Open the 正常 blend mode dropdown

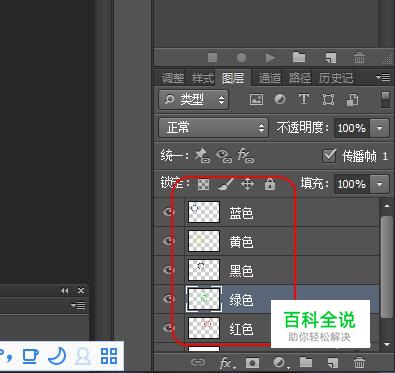coord(213,127)
